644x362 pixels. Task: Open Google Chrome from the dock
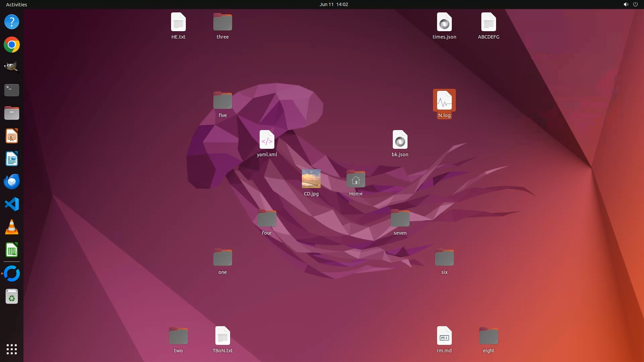(x=12, y=45)
